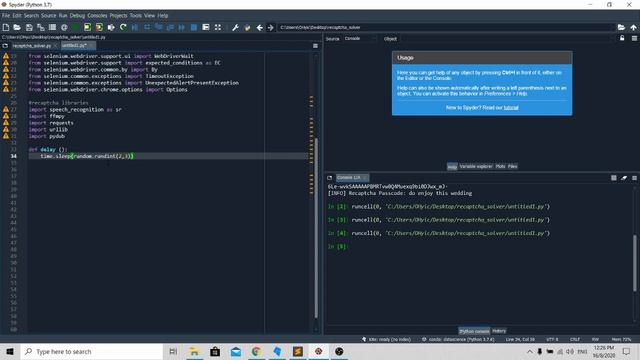Run current cell and advance icon
The height and width of the screenshot is (360, 640).
point(99,27)
